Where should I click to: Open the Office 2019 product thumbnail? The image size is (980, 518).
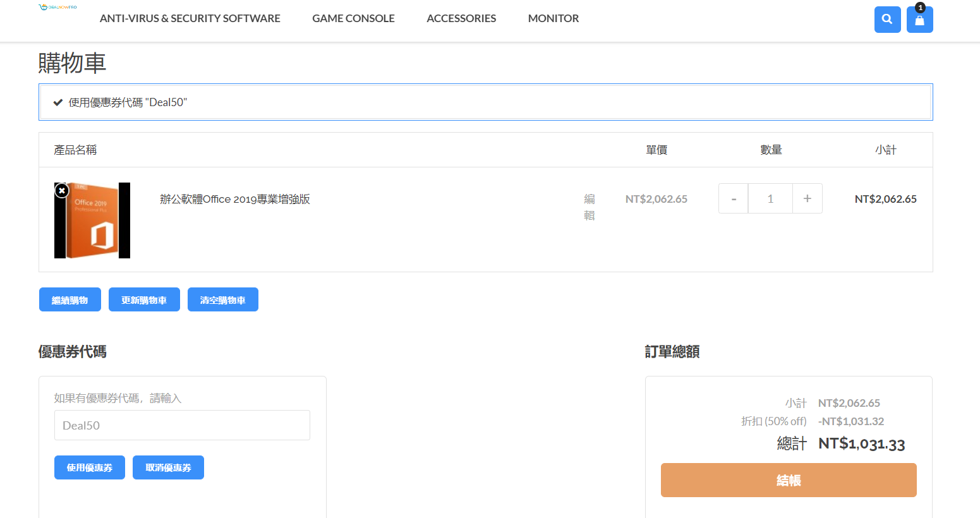[x=92, y=220]
